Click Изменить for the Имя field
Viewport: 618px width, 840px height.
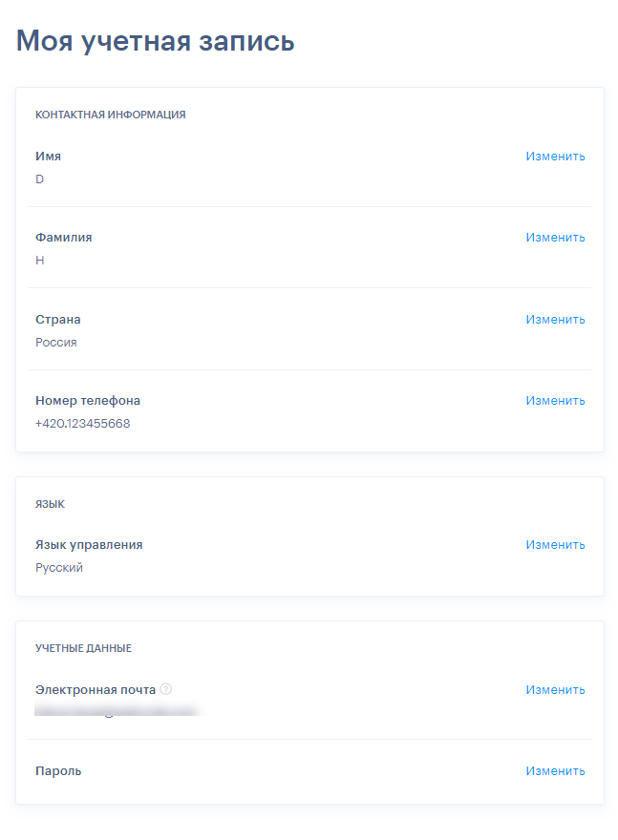tap(555, 157)
